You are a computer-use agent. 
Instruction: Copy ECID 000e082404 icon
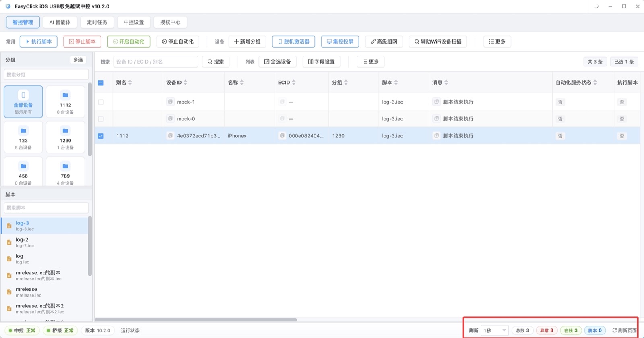tap(282, 136)
